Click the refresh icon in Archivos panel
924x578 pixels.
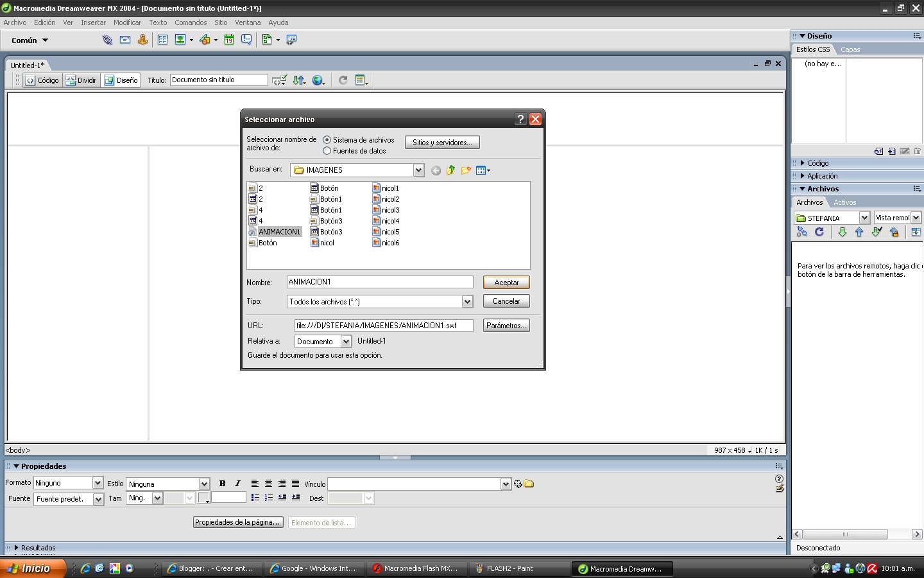(819, 232)
